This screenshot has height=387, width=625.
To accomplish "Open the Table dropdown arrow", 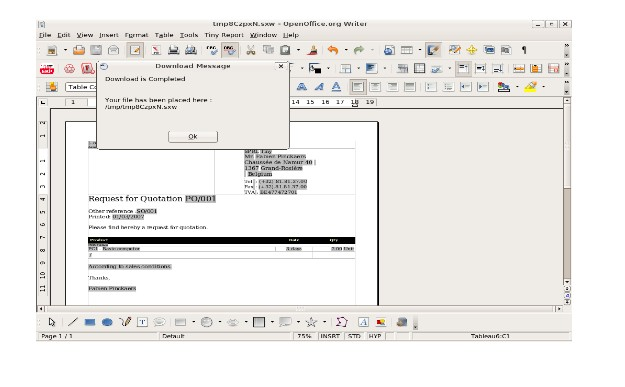I will coord(419,50).
